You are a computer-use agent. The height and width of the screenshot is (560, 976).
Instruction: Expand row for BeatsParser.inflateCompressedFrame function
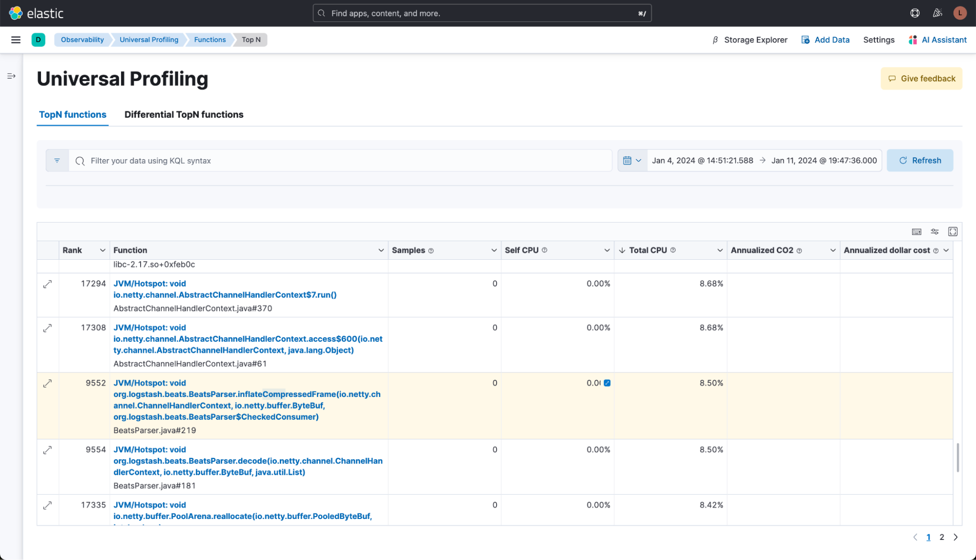coord(47,383)
